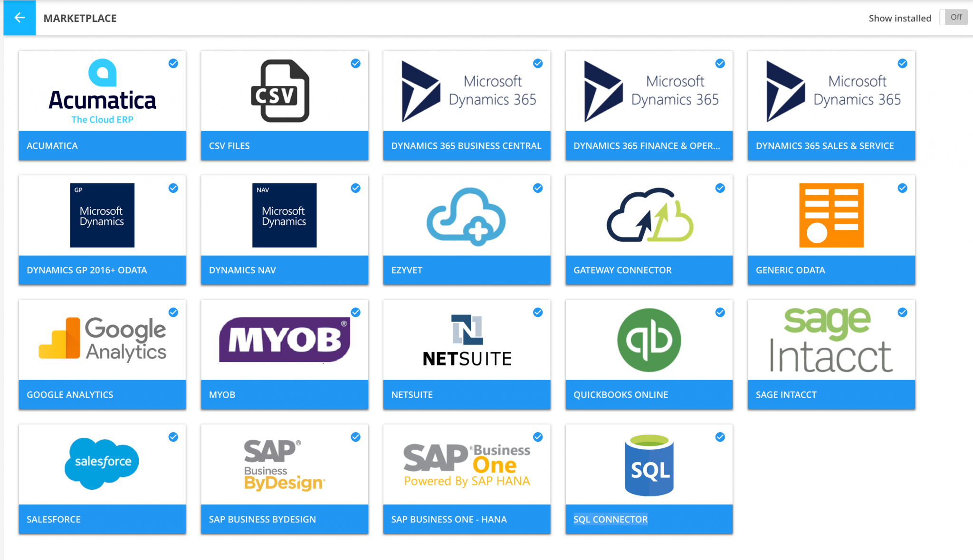Click checkmark badge on Generic OData tile

point(902,188)
